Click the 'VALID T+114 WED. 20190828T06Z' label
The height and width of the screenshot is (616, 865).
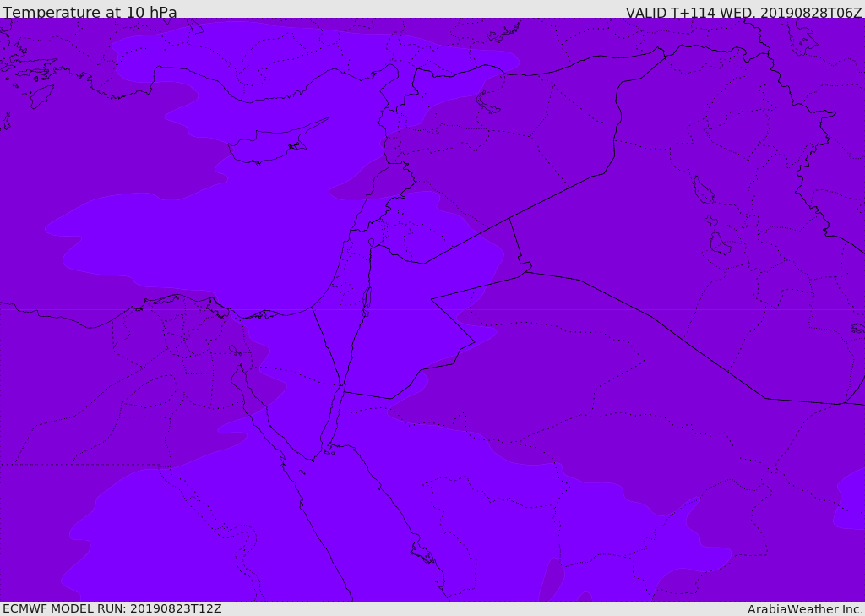coord(743,12)
